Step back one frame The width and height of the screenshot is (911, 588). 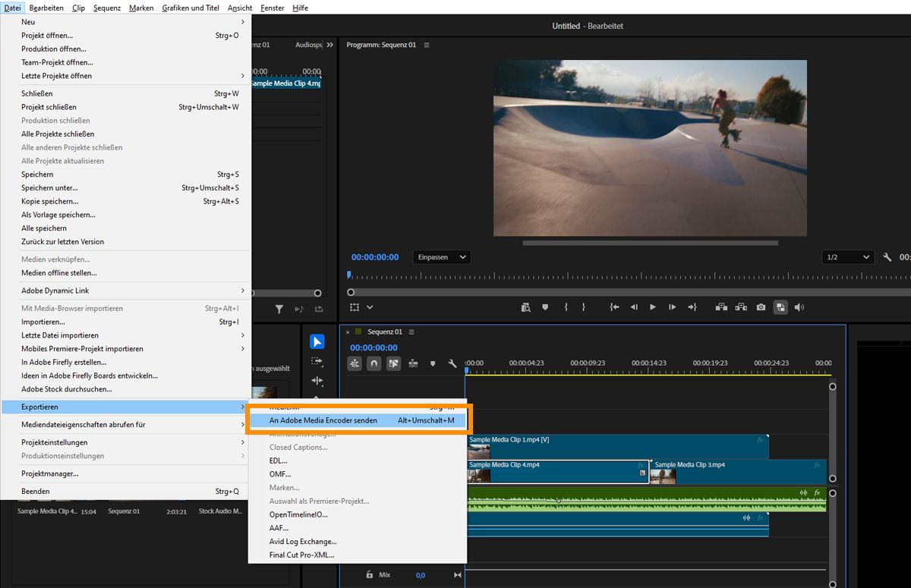tap(634, 307)
